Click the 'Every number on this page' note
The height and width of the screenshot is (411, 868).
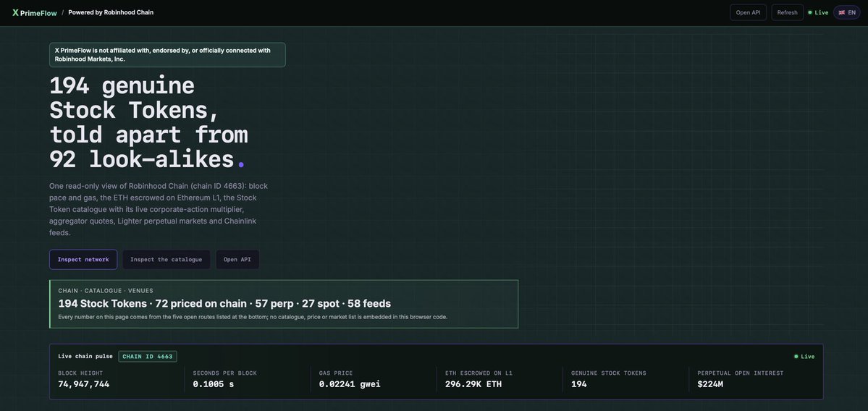pyautogui.click(x=253, y=317)
